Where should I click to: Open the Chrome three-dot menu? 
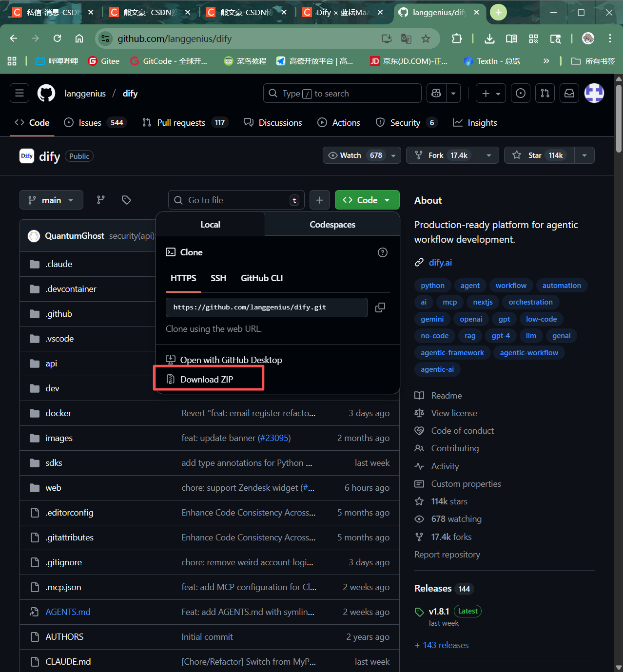pyautogui.click(x=610, y=38)
